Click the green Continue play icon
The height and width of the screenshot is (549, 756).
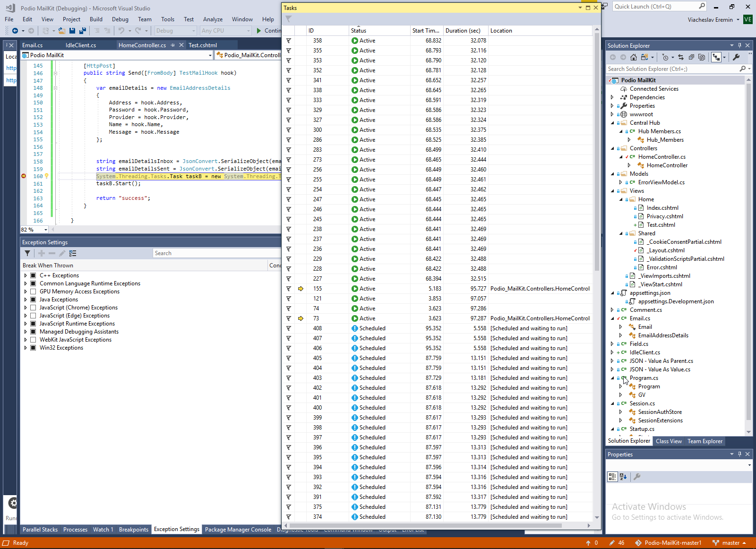click(259, 31)
